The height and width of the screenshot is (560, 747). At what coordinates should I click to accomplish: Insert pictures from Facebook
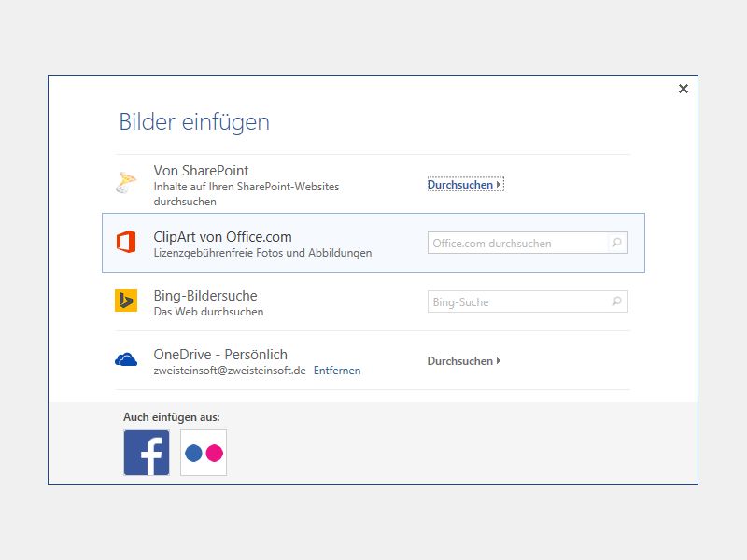point(147,453)
